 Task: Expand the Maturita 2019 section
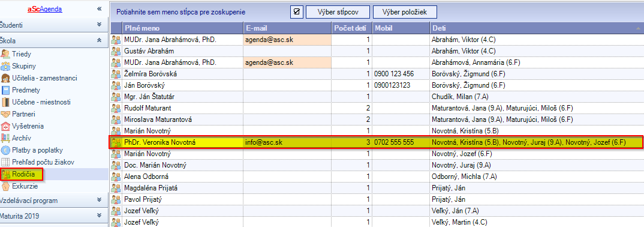[x=99, y=215]
